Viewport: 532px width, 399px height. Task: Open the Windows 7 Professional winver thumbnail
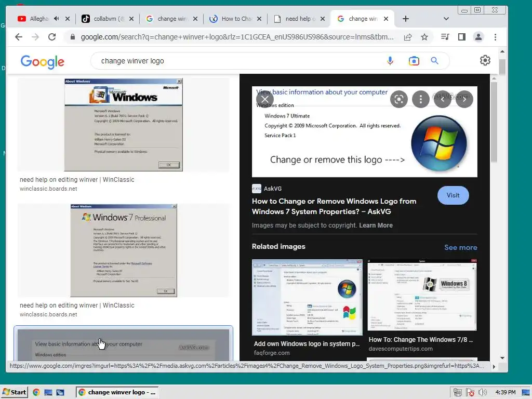pyautogui.click(x=124, y=250)
